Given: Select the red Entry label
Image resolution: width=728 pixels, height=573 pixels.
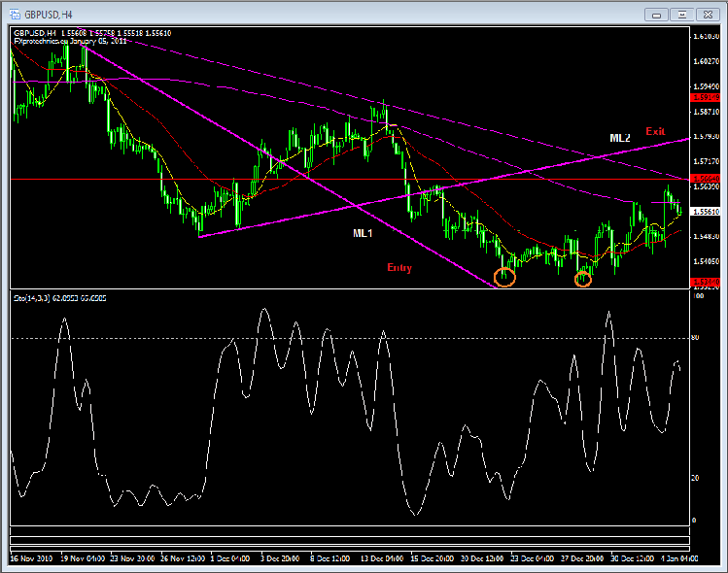Looking at the screenshot, I should (399, 268).
